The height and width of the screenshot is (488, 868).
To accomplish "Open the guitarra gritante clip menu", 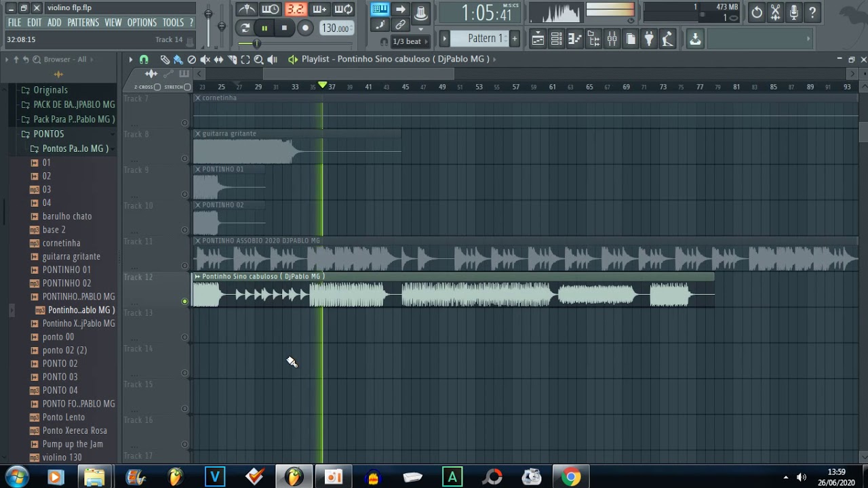I will pyautogui.click(x=197, y=134).
